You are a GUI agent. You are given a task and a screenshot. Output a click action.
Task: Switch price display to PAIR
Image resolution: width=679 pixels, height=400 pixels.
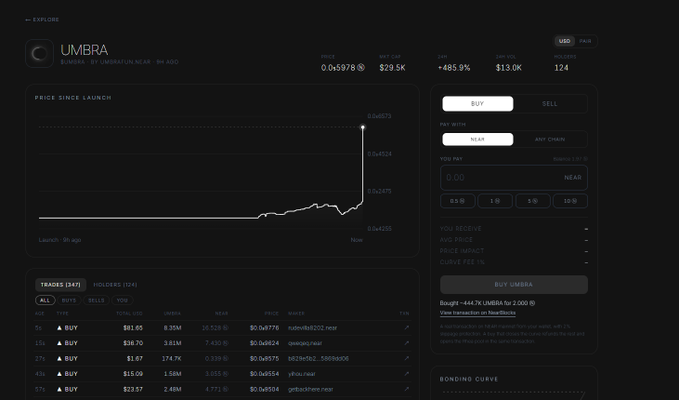[585, 41]
